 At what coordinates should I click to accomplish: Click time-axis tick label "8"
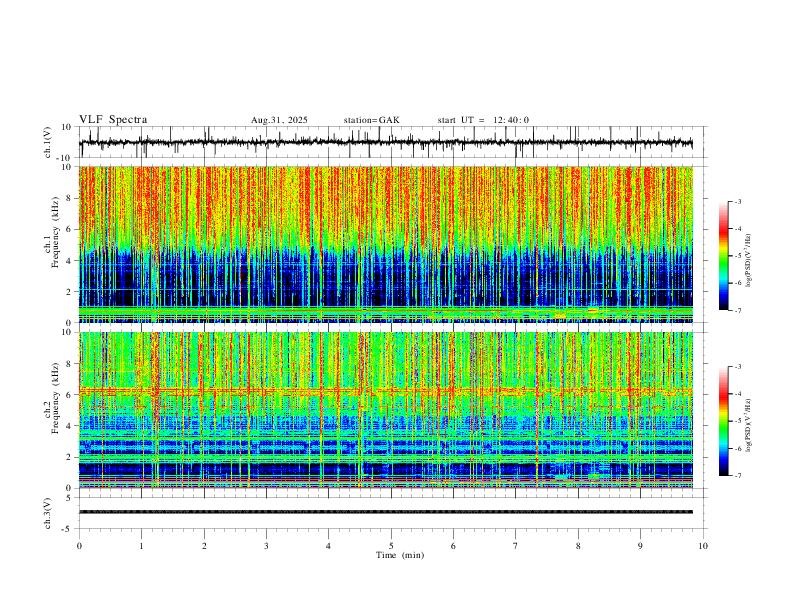click(x=578, y=546)
